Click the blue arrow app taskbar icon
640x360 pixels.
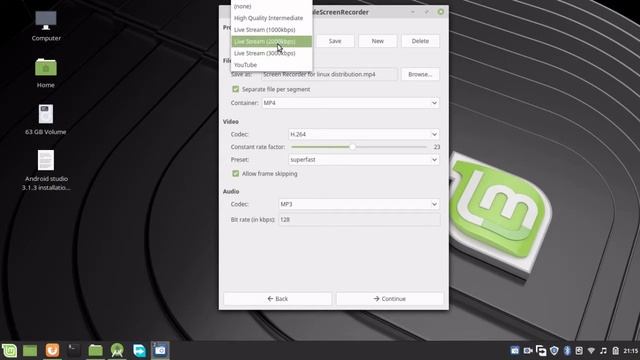(139, 350)
